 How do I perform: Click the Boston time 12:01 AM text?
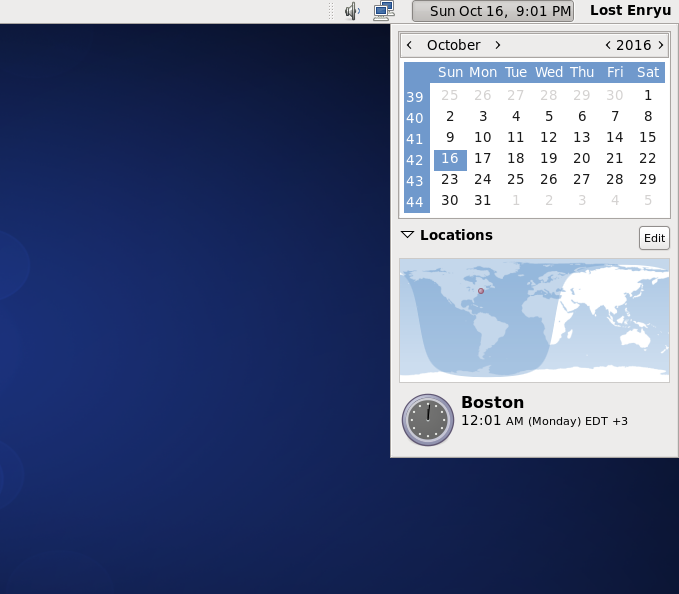click(492, 420)
